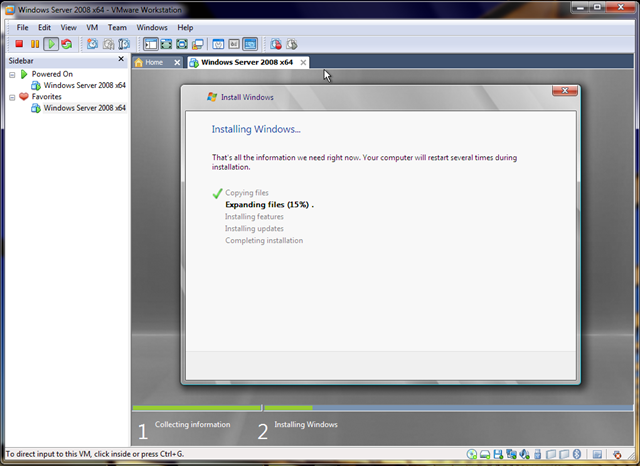
Task: Click the Favorites group label
Action: pyautogui.click(x=47, y=97)
